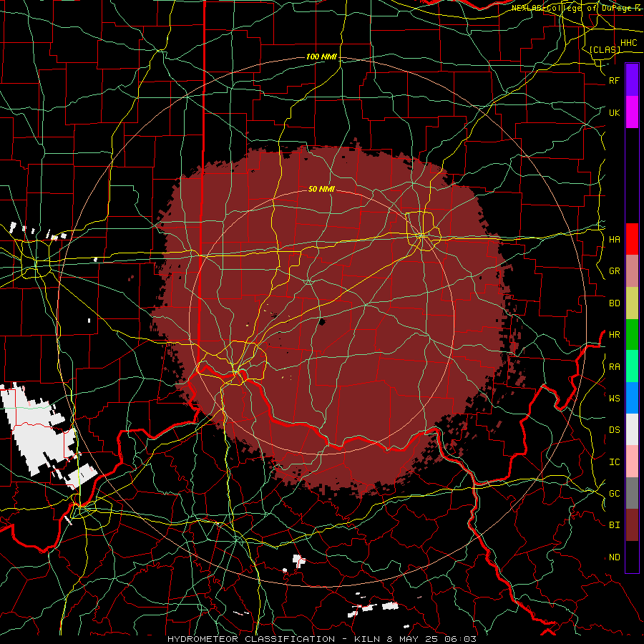This screenshot has width=644, height=644.
Task: Click the magenta UK legend swatch
Action: 632,112
